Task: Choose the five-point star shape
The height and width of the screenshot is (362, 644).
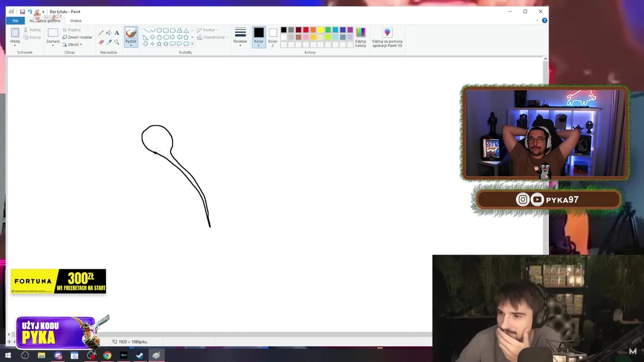Action: pos(159,44)
